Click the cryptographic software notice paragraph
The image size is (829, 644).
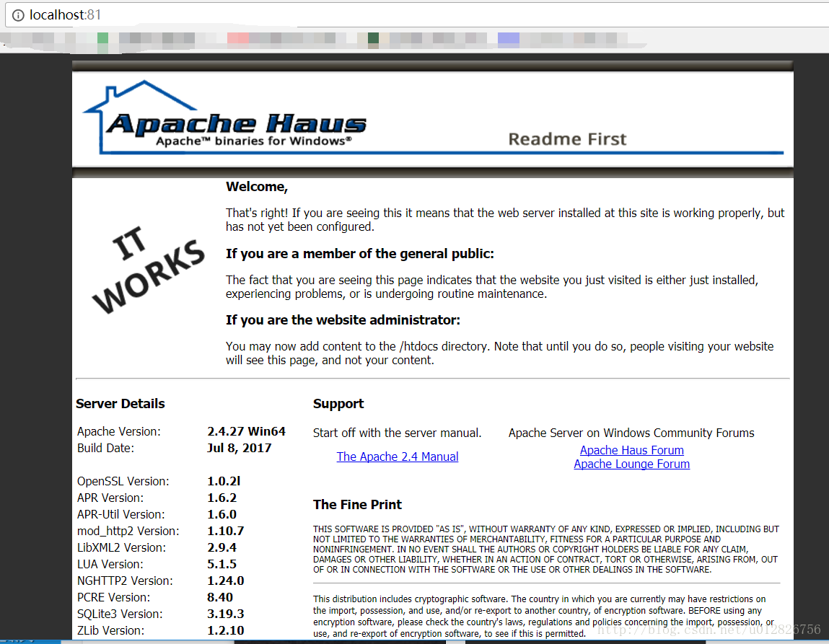543,616
